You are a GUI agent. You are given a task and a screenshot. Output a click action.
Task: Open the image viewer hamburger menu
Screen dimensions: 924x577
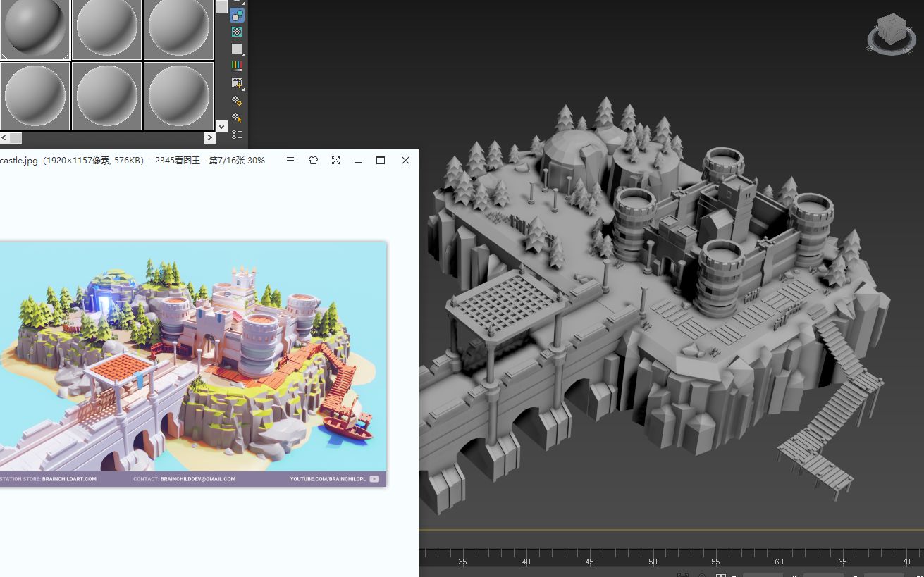290,161
